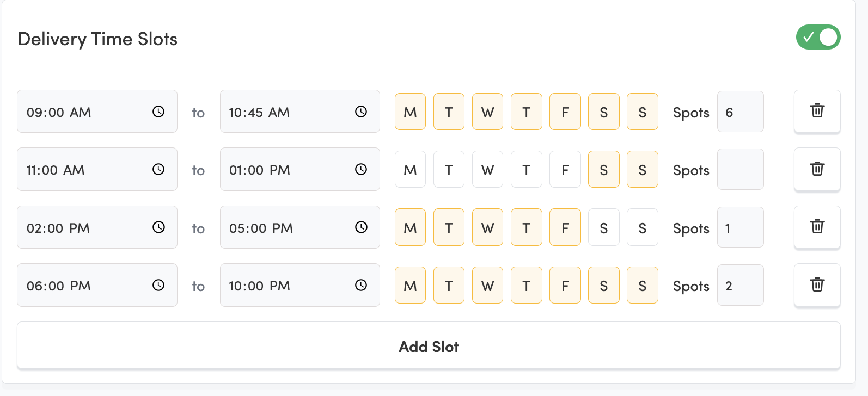
Task: Open clock picker for 02:00 PM start time
Action: [158, 227]
